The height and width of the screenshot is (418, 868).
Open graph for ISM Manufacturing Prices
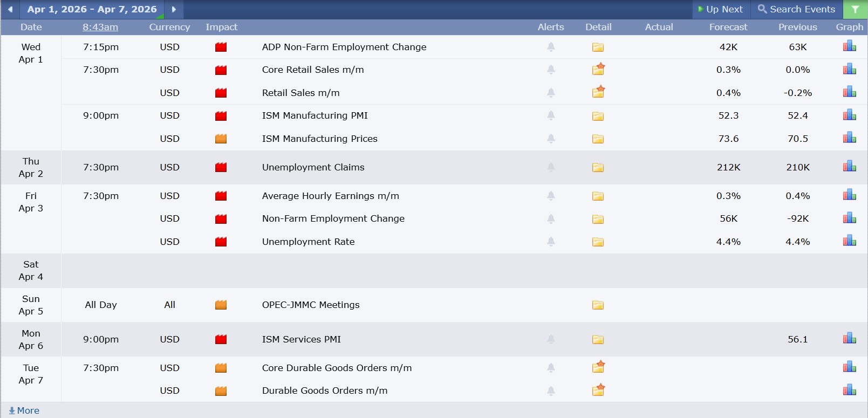pyautogui.click(x=850, y=138)
